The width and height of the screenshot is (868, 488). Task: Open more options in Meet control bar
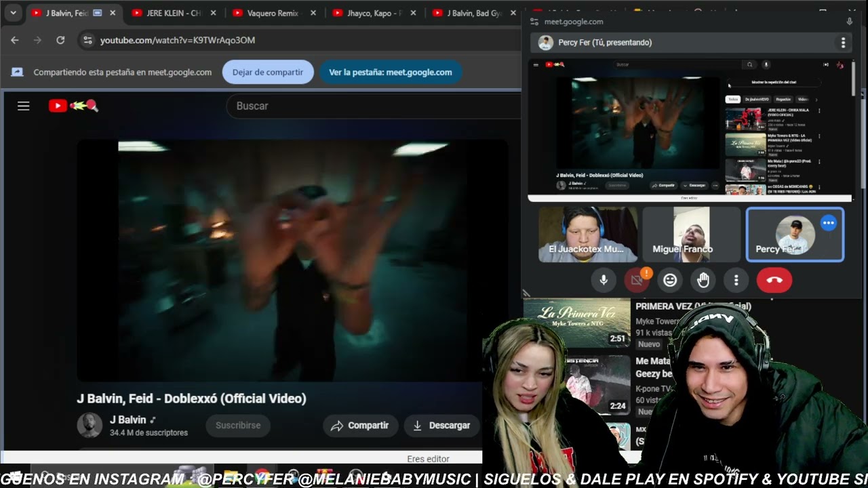click(x=736, y=280)
